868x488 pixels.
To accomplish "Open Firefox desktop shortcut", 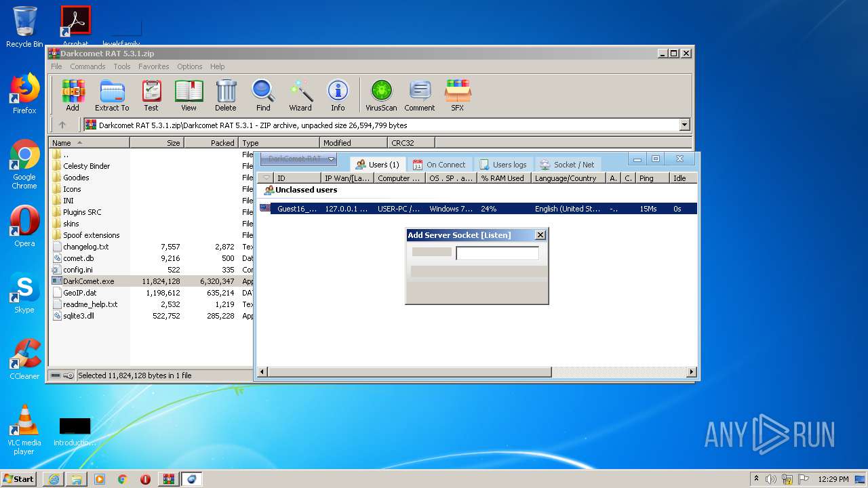I will 24,94.
